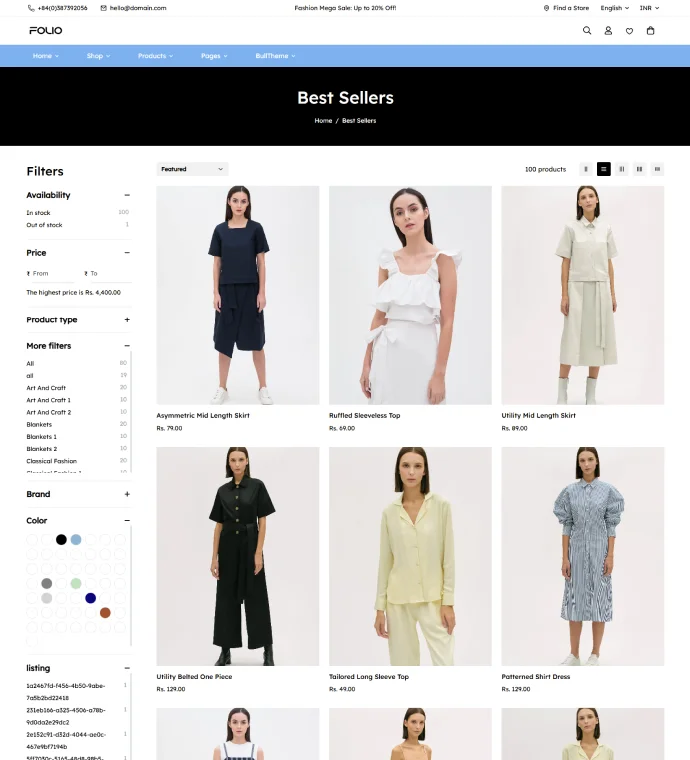Image resolution: width=690 pixels, height=760 pixels.
Task: Collapse the listing filter section
Action: pos(127,668)
